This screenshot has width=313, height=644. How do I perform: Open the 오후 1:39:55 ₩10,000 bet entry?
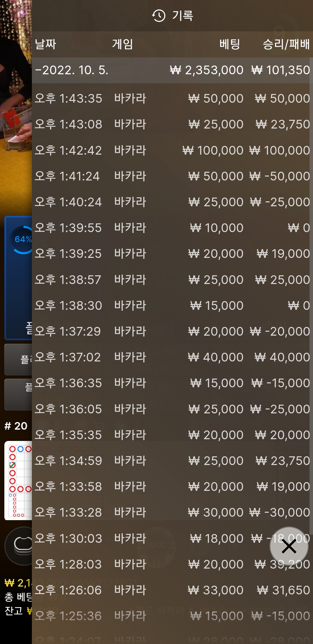coord(172,228)
